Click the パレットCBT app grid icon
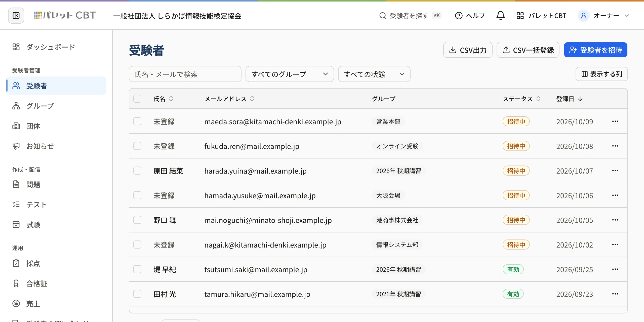This screenshot has width=644, height=322. 520,16
